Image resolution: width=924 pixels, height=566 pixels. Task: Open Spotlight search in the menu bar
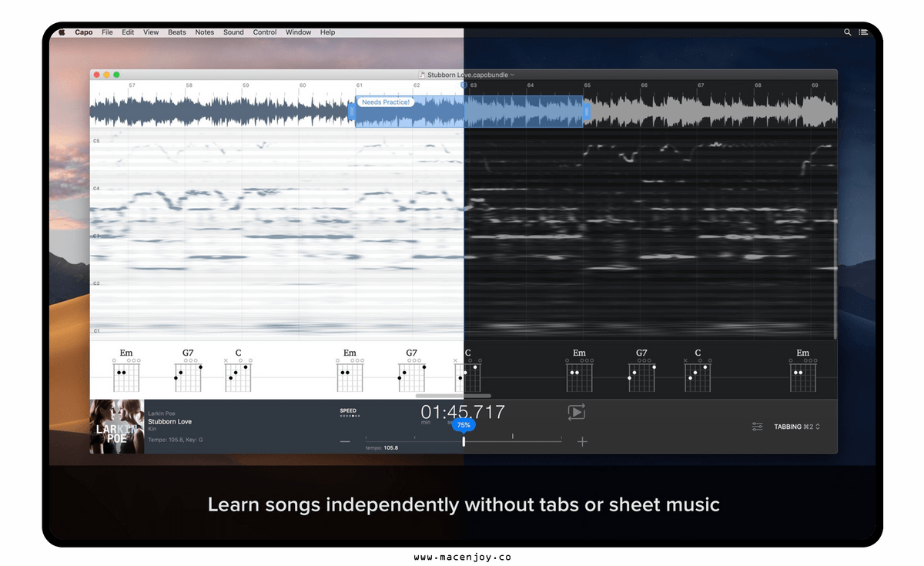(848, 32)
